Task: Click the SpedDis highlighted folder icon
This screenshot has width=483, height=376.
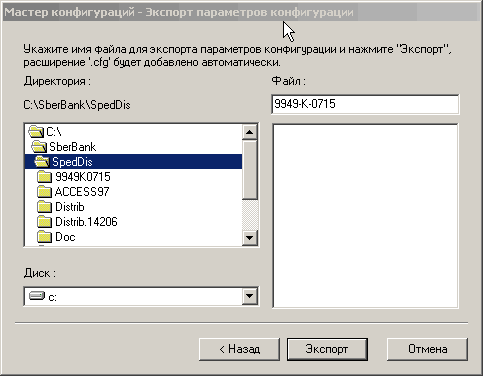Action: [x=42, y=162]
